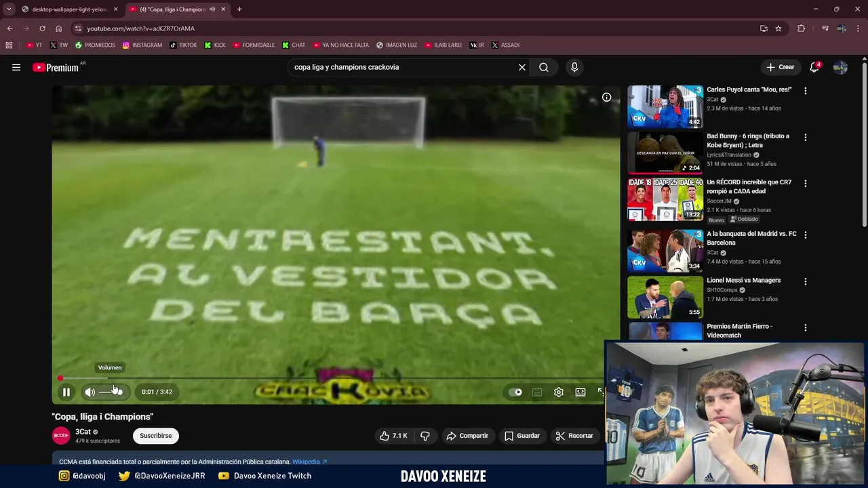Screen dimensions: 868x488
Task: Open the YouTube hamburger guide menu
Action: (16, 67)
